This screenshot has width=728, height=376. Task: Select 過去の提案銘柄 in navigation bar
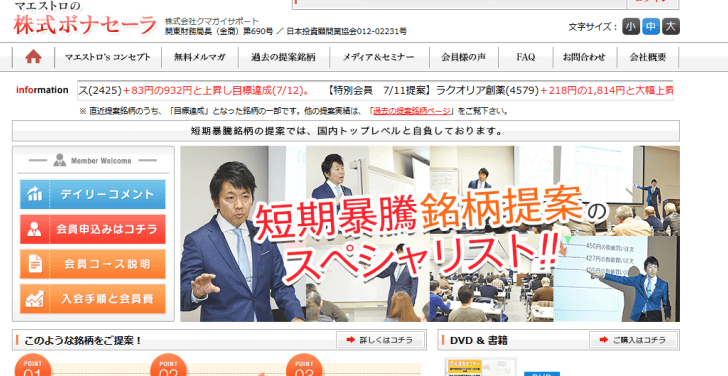284,57
